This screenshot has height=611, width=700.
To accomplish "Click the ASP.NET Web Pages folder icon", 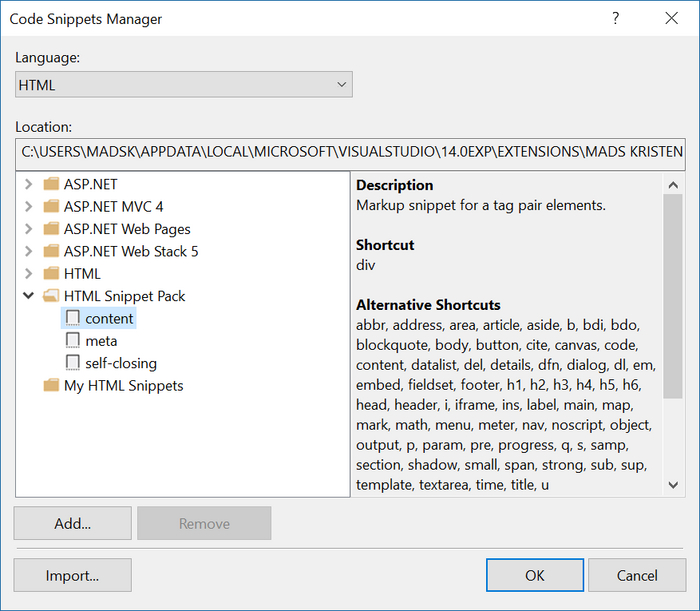I will 51,229.
